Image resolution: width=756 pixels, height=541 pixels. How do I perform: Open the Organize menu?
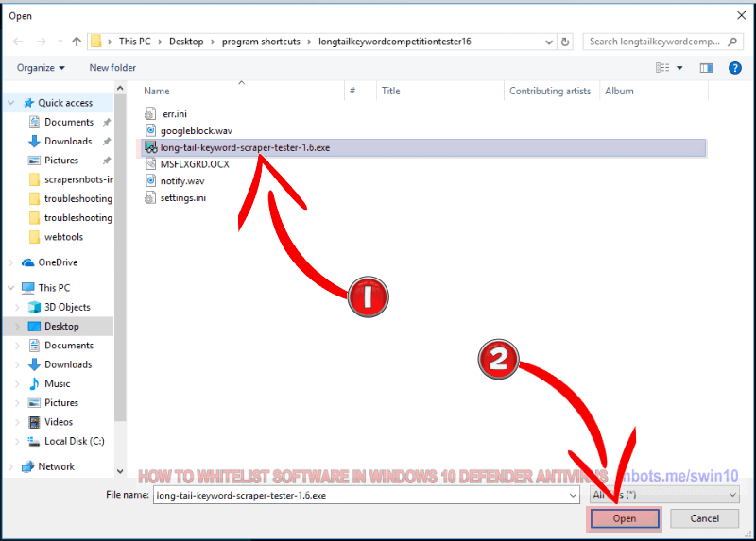(41, 68)
